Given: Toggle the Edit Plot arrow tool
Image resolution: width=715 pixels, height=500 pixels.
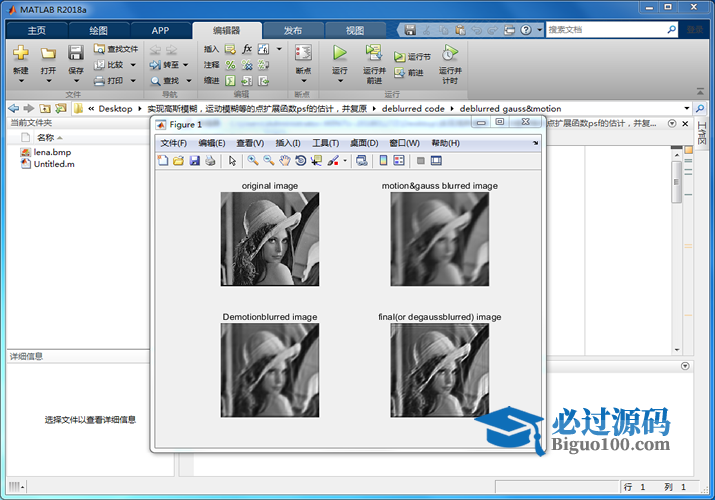Looking at the screenshot, I should pyautogui.click(x=232, y=160).
